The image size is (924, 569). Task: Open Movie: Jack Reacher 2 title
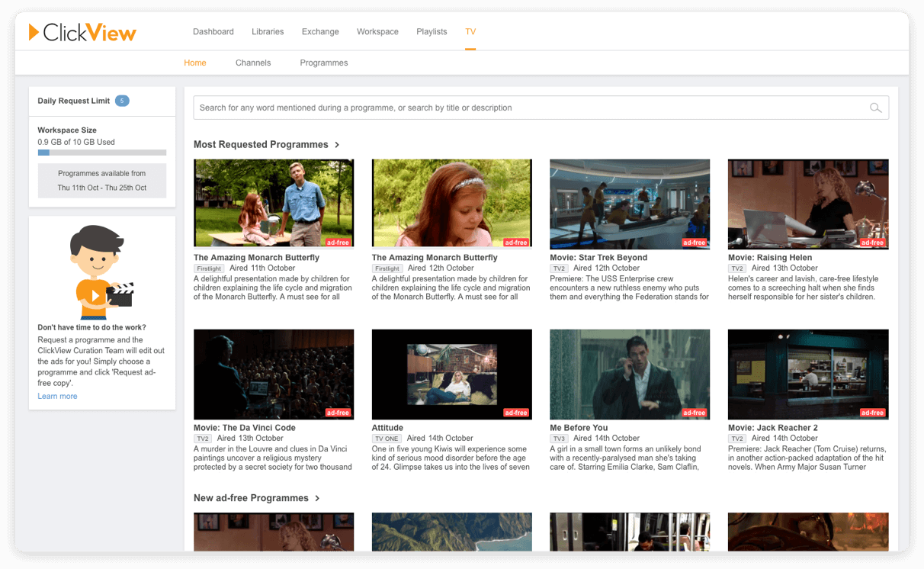tap(773, 428)
